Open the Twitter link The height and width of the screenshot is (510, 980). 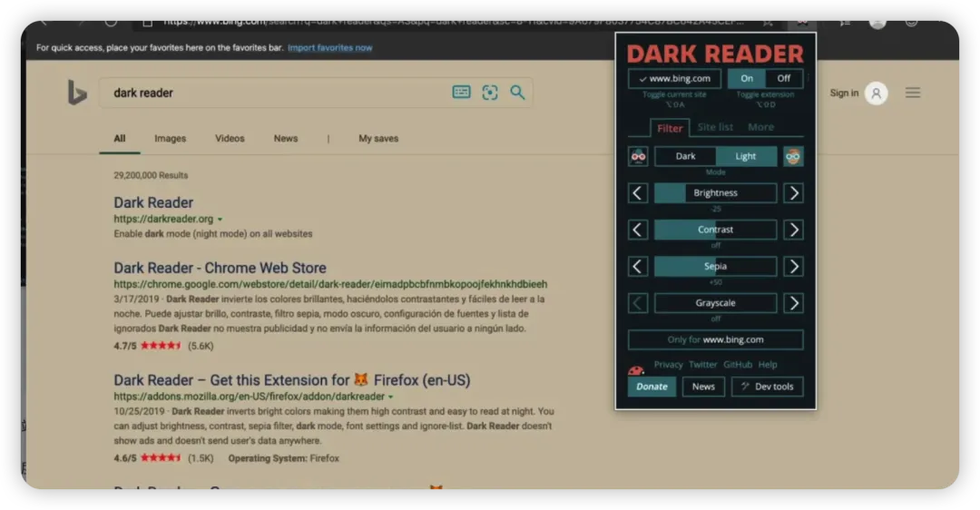point(702,365)
